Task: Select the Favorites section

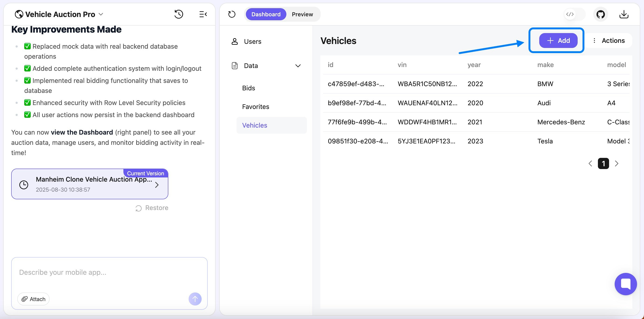Action: pyautogui.click(x=255, y=106)
